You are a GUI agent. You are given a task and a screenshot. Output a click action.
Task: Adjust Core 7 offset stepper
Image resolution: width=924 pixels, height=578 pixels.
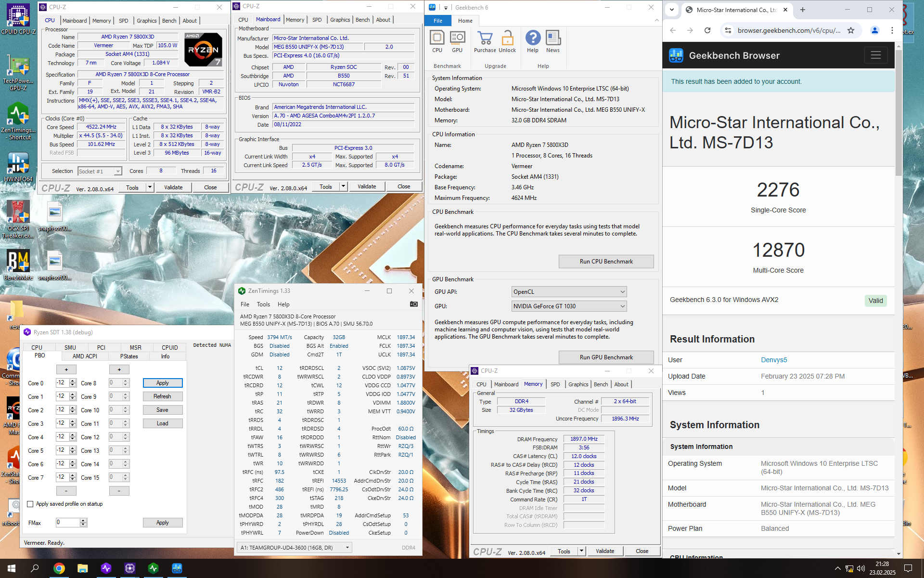click(x=73, y=477)
